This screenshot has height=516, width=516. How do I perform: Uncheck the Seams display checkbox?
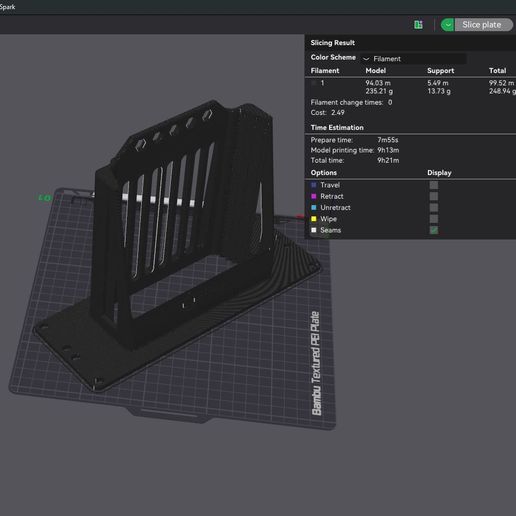click(434, 230)
